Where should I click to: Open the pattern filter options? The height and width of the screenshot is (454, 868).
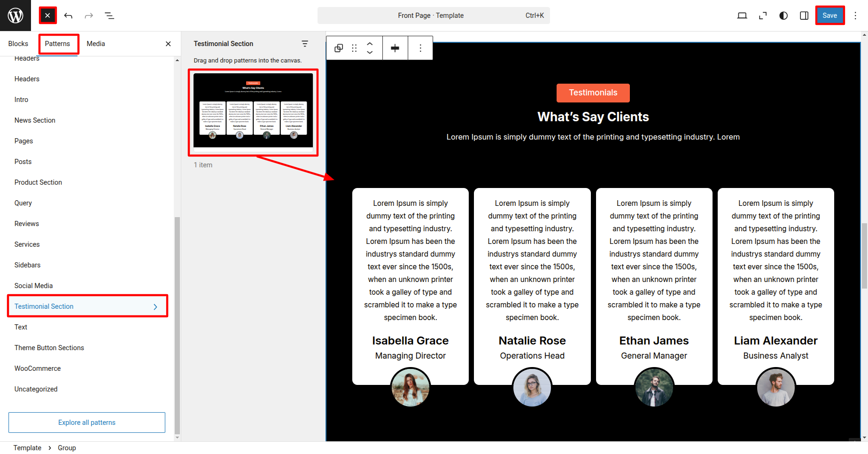coord(305,44)
